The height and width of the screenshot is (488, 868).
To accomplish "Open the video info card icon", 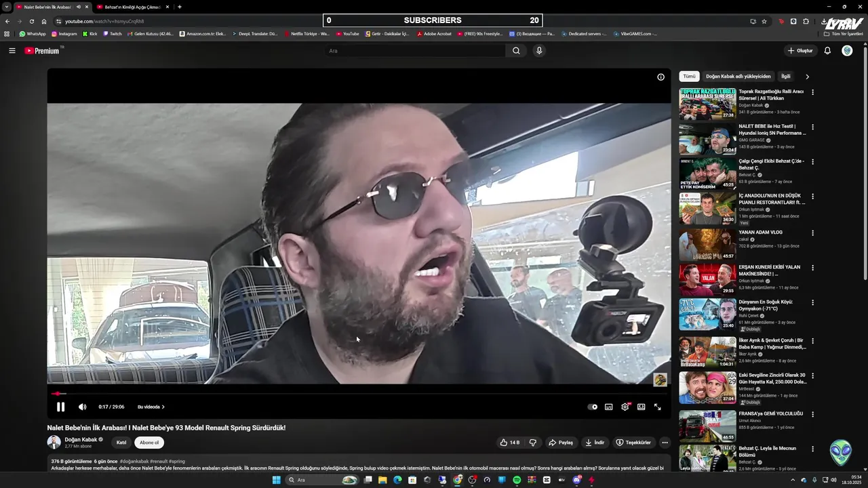I will pos(660,77).
